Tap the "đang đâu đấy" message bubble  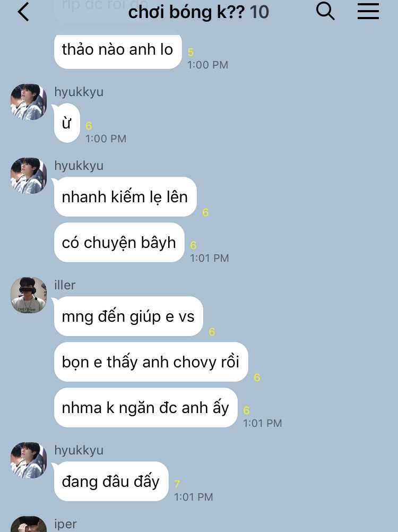111,481
